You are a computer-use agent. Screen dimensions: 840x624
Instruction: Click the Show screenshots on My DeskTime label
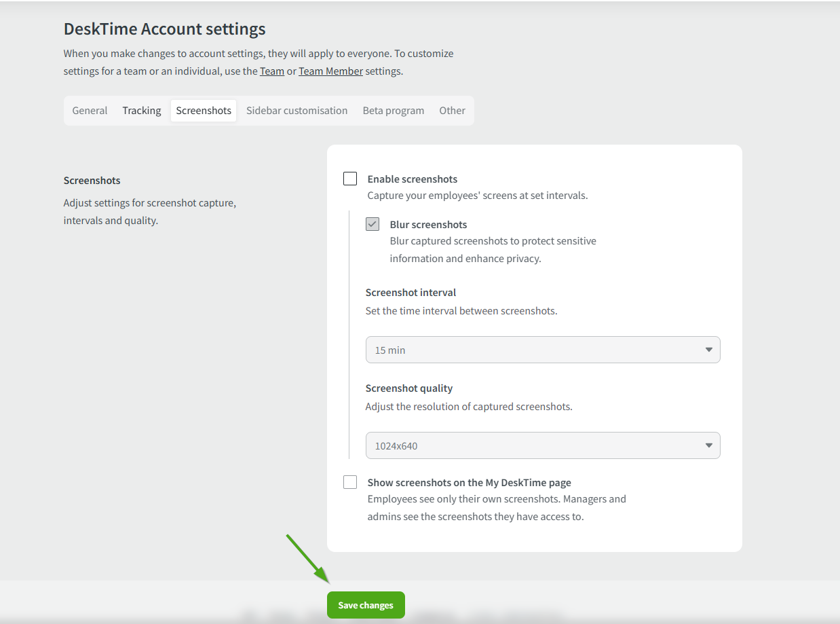469,483
